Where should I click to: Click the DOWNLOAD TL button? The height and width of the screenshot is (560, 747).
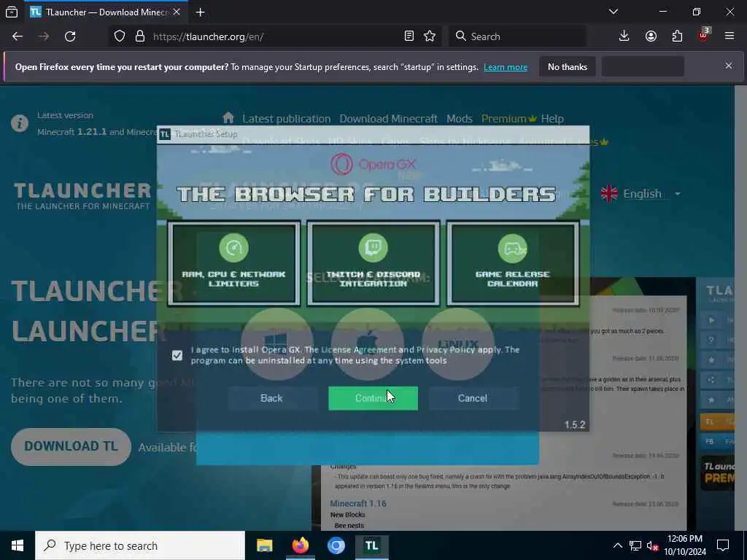(x=71, y=447)
